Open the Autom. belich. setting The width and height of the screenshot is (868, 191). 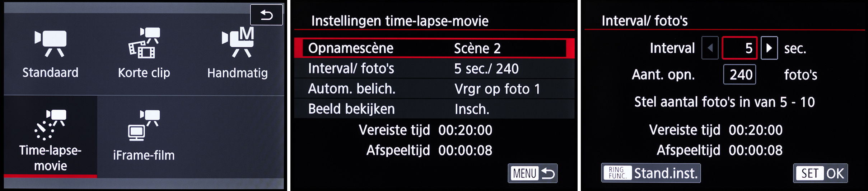(351, 89)
